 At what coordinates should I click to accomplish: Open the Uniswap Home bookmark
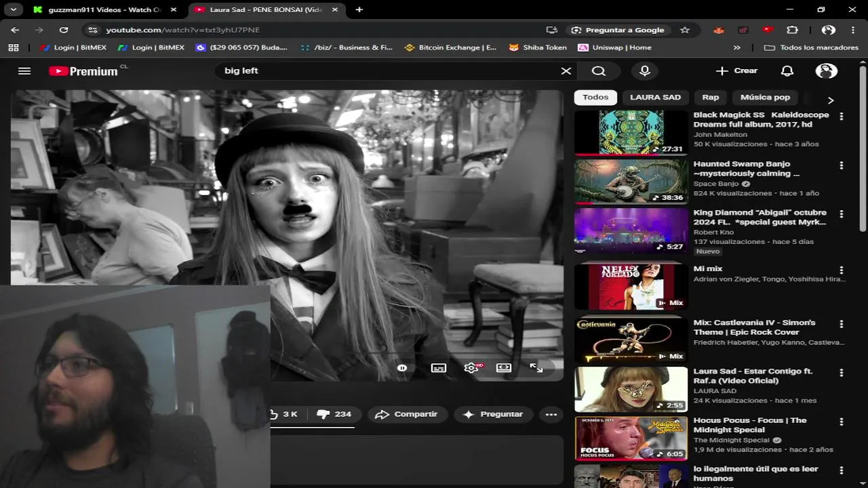[x=614, y=47]
